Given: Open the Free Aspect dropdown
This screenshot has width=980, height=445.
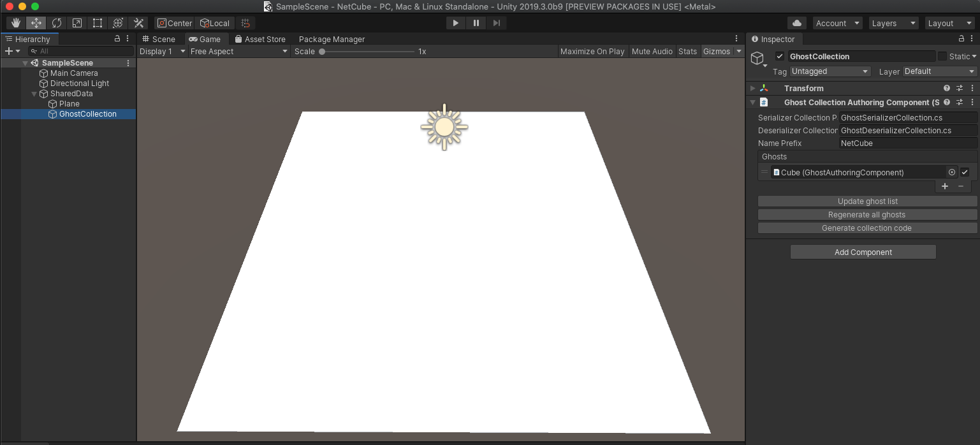Looking at the screenshot, I should click(239, 51).
